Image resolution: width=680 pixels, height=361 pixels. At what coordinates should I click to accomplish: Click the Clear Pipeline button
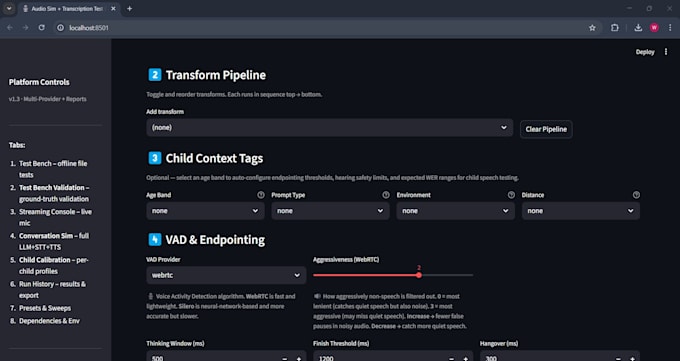546,129
